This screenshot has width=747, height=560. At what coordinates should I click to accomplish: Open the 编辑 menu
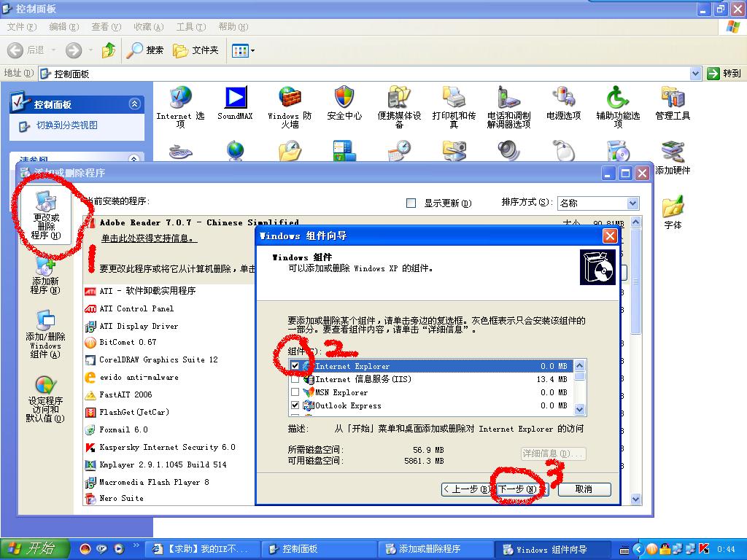tap(64, 27)
